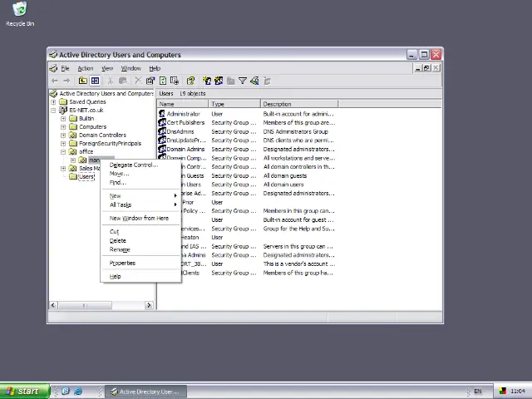Create a new user with toolbar icon
This screenshot has width=532, height=399.
pyautogui.click(x=207, y=81)
